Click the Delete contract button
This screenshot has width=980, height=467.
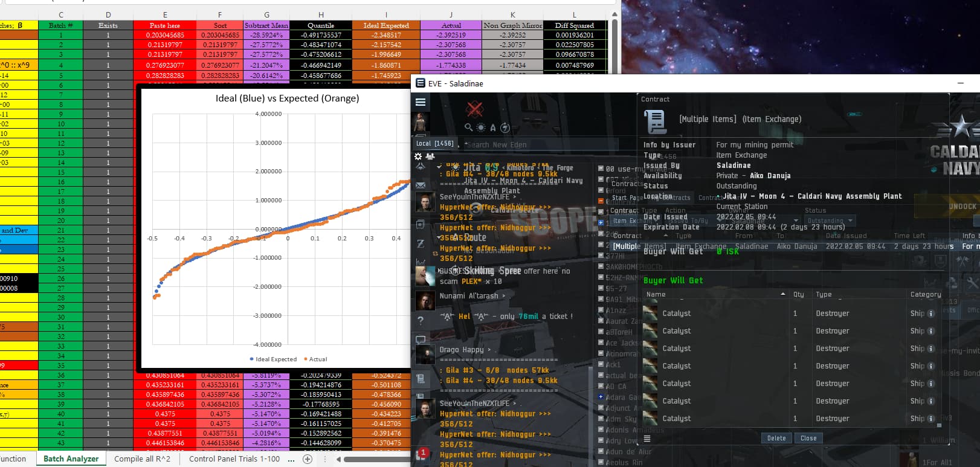tap(776, 439)
